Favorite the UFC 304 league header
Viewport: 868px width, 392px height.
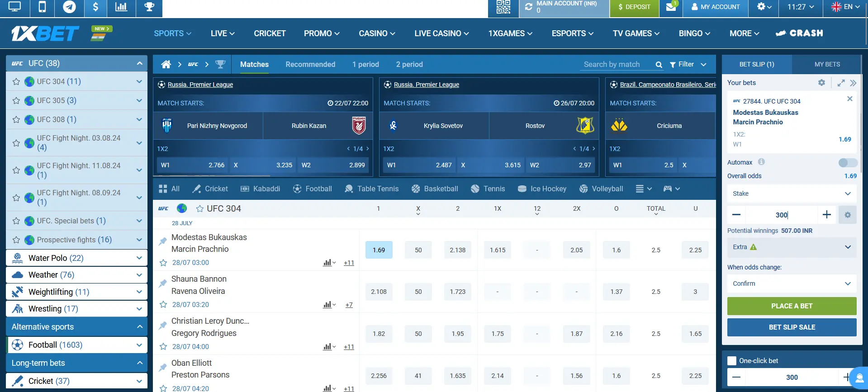(x=199, y=208)
